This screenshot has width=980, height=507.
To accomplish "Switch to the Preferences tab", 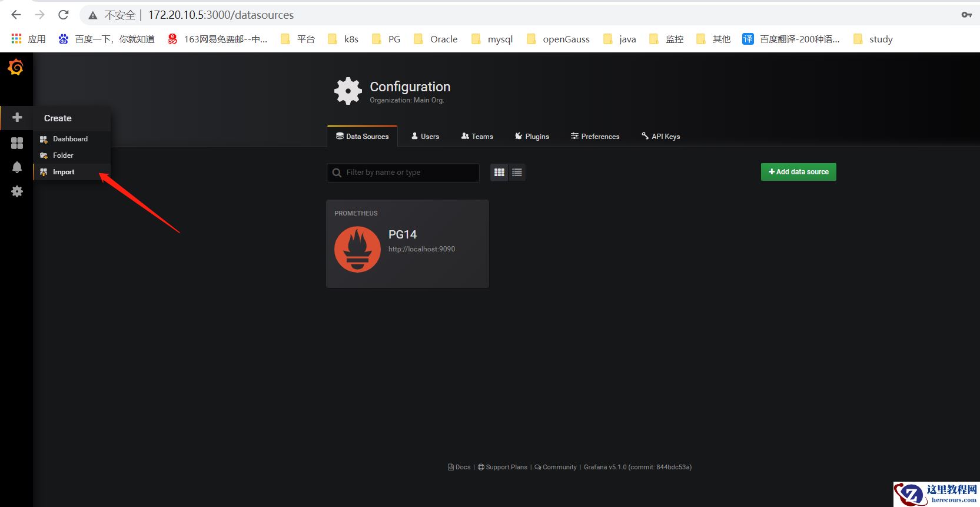I will 595,137.
